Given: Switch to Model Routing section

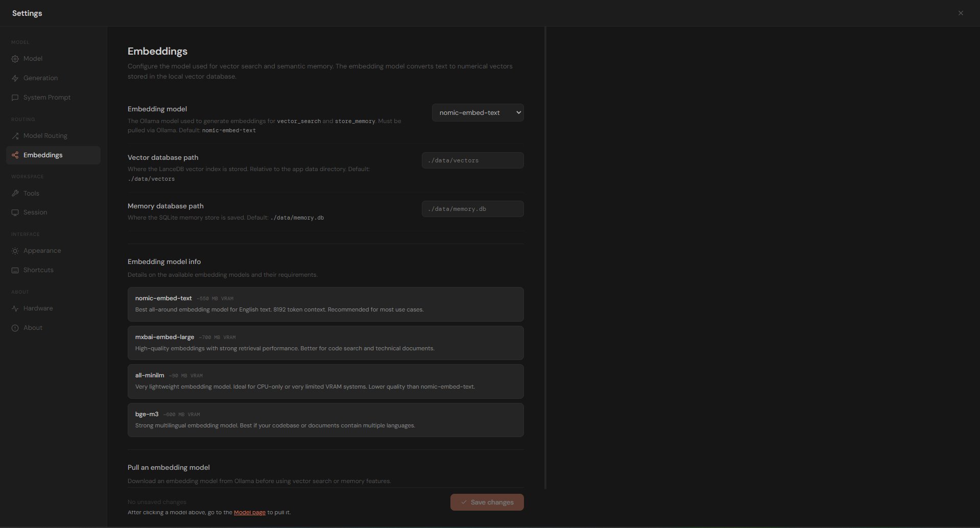Looking at the screenshot, I should pos(53,136).
